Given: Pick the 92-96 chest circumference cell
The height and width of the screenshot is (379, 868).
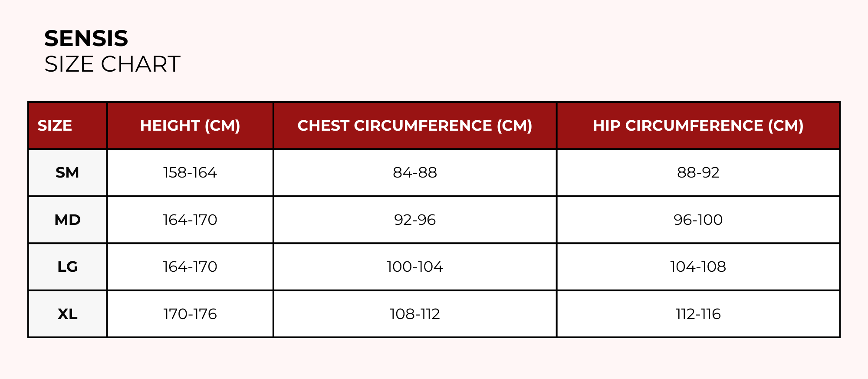Looking at the screenshot, I should (414, 220).
